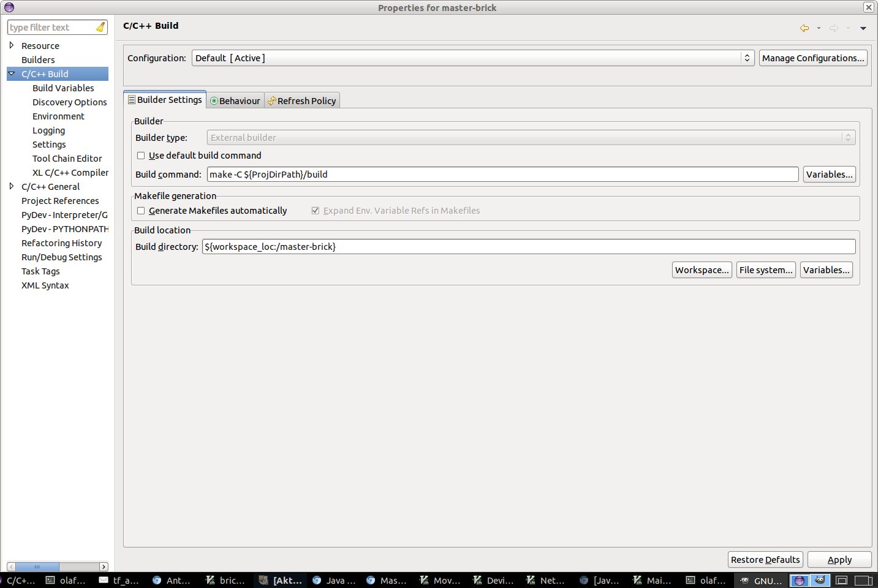The height and width of the screenshot is (588, 878).
Task: Open the black triangle view menu
Action: pos(863,28)
